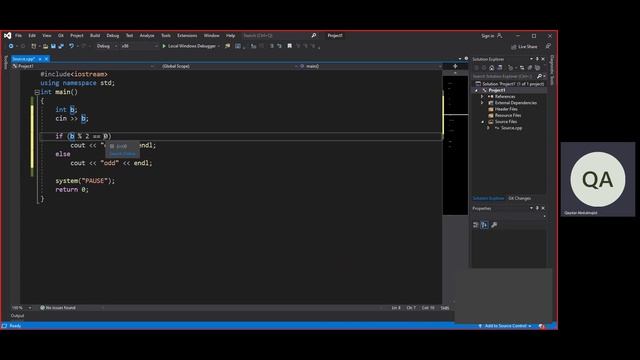The image size is (640, 360).
Task: Collapse the Source Files folder
Action: click(x=482, y=122)
